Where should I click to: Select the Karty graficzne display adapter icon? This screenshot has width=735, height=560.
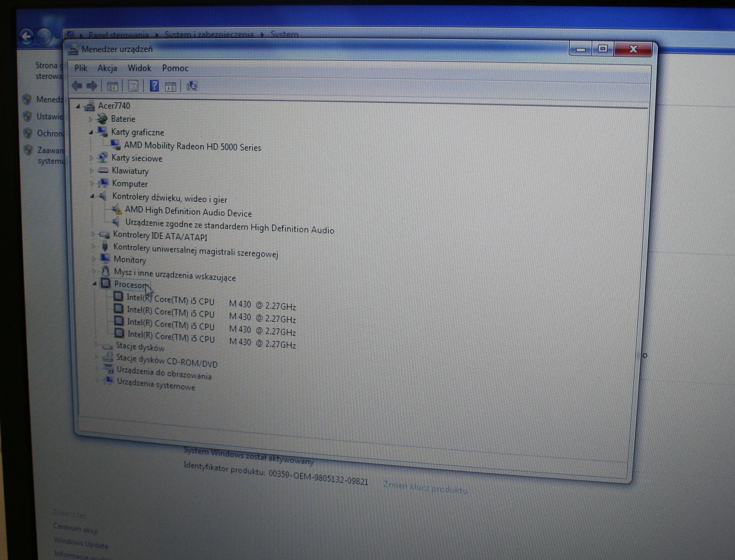tap(102, 132)
